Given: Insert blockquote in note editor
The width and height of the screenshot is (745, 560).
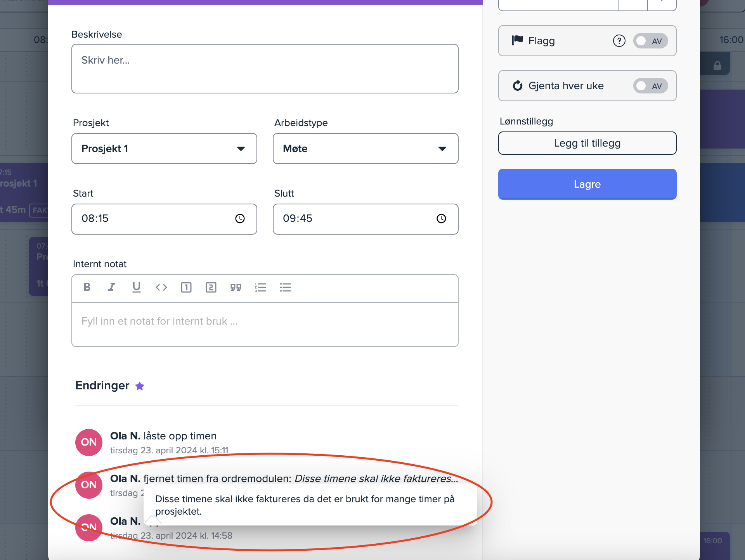Looking at the screenshot, I should click(236, 287).
